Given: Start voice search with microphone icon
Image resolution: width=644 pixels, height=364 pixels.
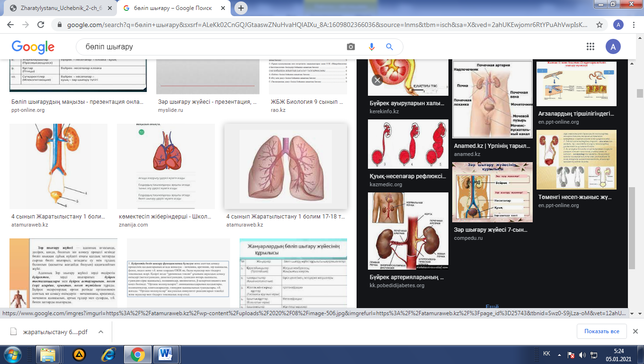Looking at the screenshot, I should [x=371, y=46].
